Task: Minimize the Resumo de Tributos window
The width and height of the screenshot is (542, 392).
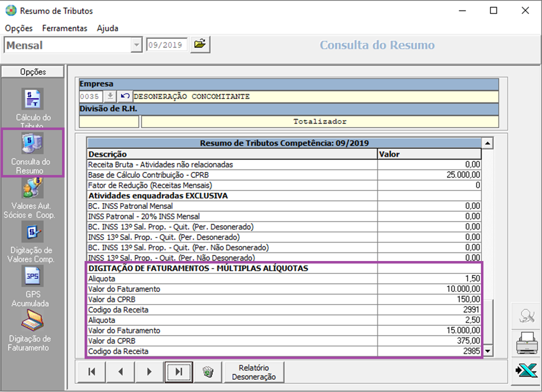Action: (x=462, y=10)
